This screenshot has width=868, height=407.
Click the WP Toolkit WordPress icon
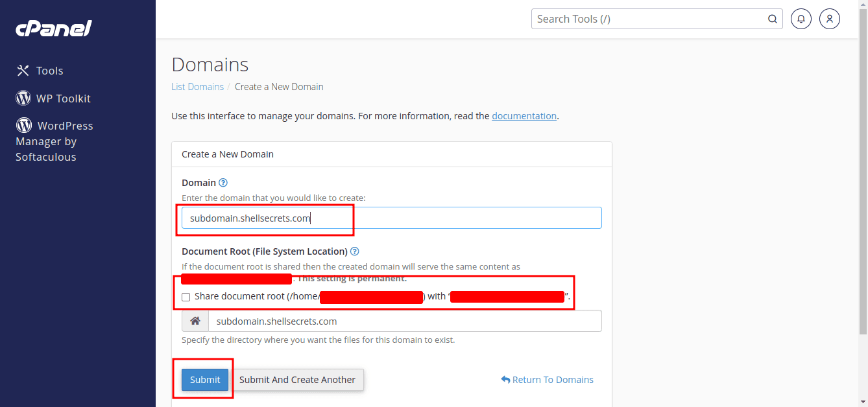(23, 98)
